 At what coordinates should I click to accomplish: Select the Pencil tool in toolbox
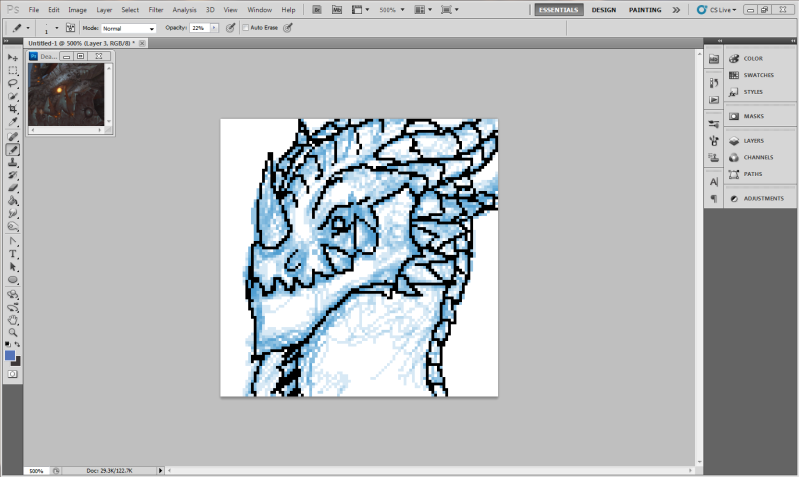(x=13, y=149)
